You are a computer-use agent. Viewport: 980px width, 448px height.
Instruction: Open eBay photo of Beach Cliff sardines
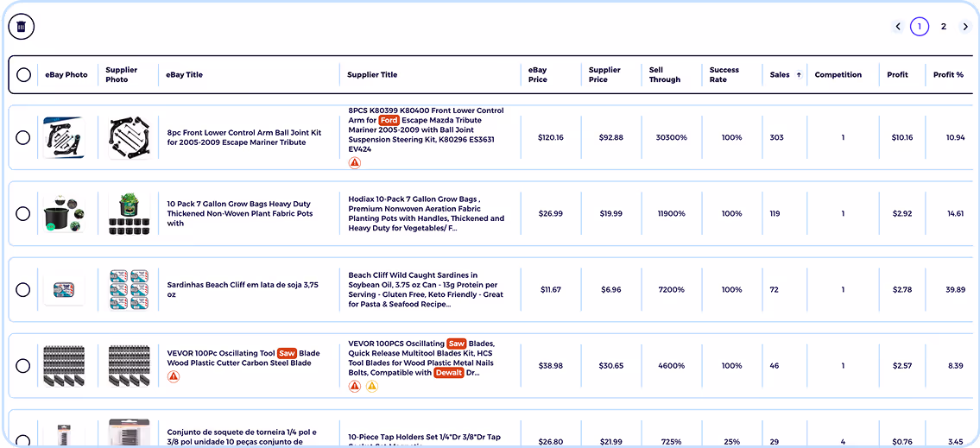[x=65, y=290]
